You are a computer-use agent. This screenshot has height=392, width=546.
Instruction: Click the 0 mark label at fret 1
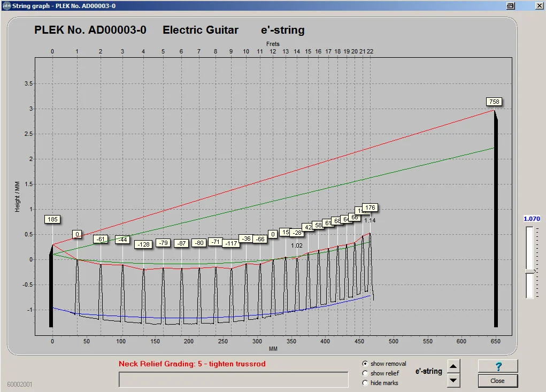(x=78, y=234)
